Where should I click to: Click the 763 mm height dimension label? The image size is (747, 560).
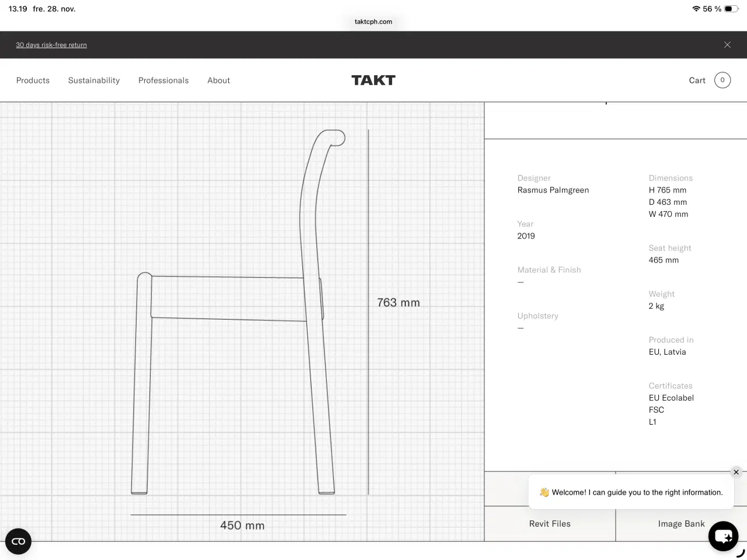point(398,302)
